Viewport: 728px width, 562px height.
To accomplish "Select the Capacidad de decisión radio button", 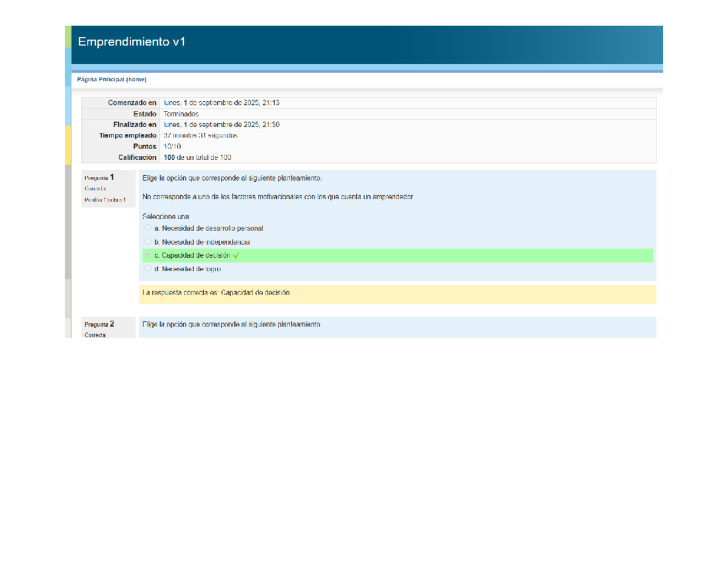I will (149, 255).
